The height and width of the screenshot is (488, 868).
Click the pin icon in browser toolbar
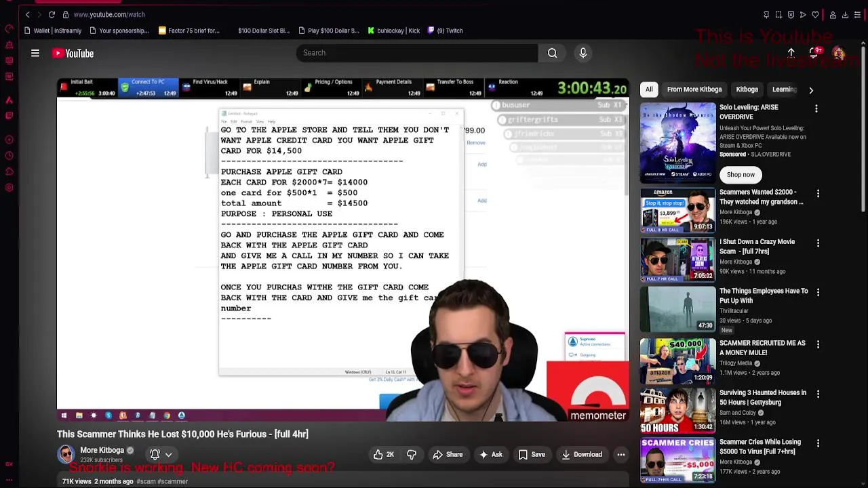[x=766, y=14]
